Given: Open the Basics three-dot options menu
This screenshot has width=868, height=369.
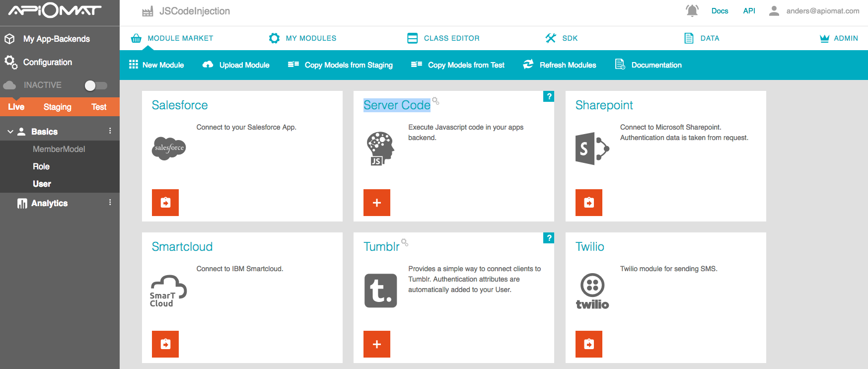Looking at the screenshot, I should pos(110,131).
